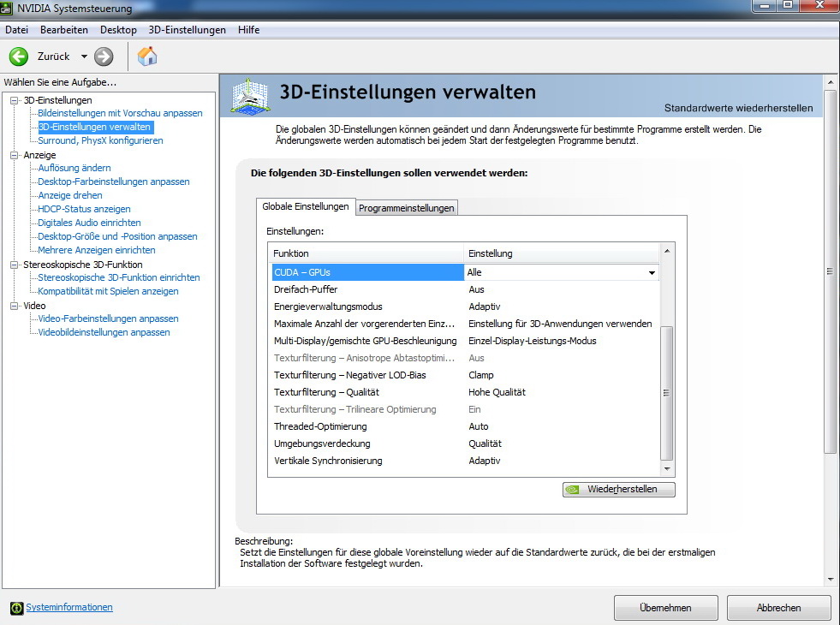Open Desktop-Größe und -Position anpassen
The height and width of the screenshot is (625, 840).
pos(117,236)
